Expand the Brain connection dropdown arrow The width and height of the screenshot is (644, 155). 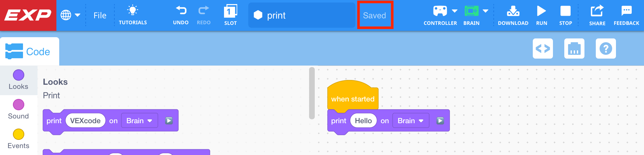(486, 11)
